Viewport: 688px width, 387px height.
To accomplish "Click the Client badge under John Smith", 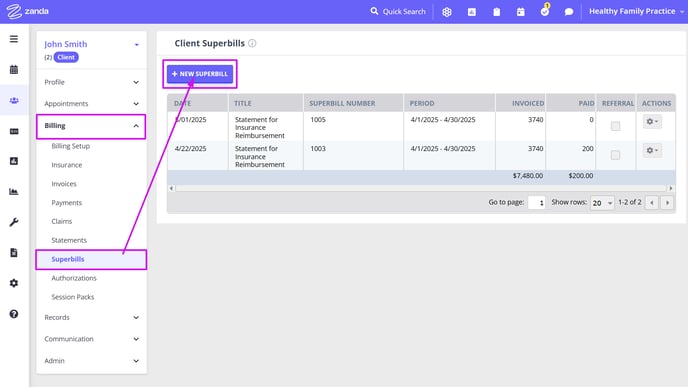I will (66, 57).
